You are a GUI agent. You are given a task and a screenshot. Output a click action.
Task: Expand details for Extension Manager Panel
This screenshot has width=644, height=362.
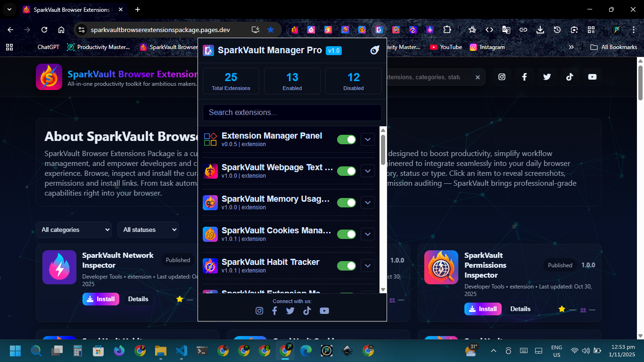(x=368, y=140)
